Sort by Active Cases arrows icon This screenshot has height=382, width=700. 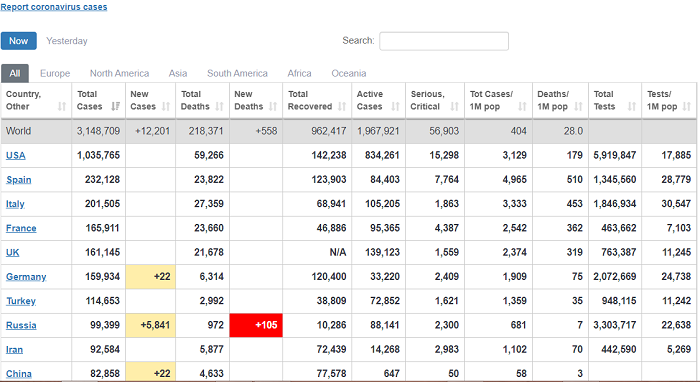[x=396, y=106]
